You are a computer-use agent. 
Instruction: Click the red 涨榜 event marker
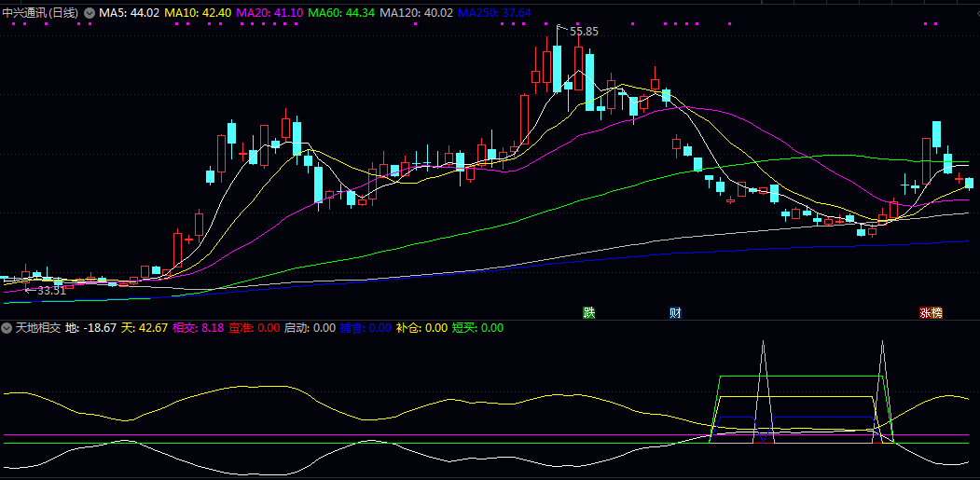click(x=931, y=313)
